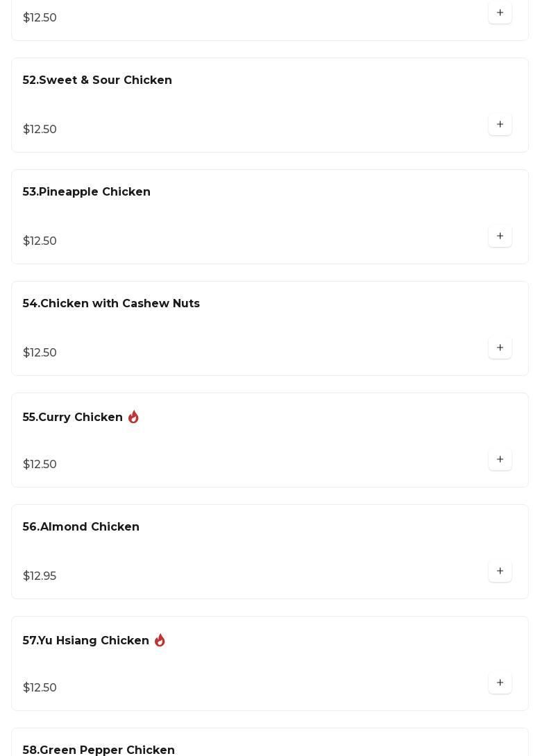540x756 pixels.
Task: Add Almond Chicken to cart
Action: [x=500, y=572]
